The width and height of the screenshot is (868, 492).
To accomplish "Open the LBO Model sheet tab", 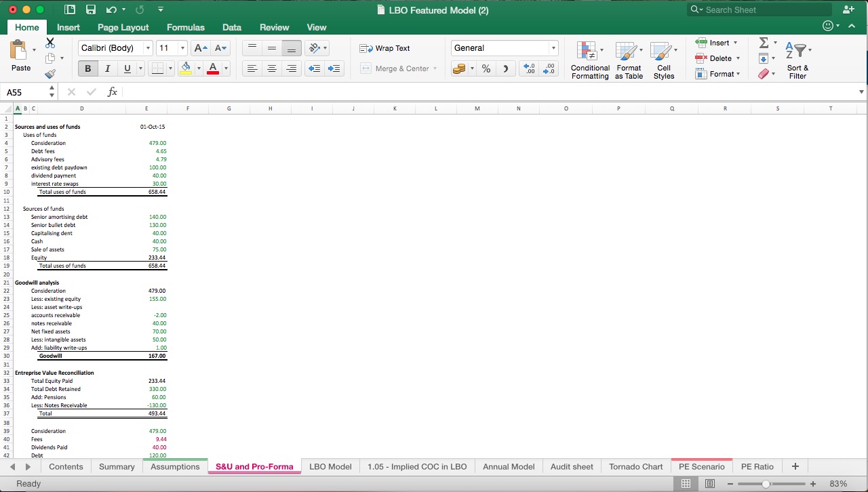I will pos(330,466).
